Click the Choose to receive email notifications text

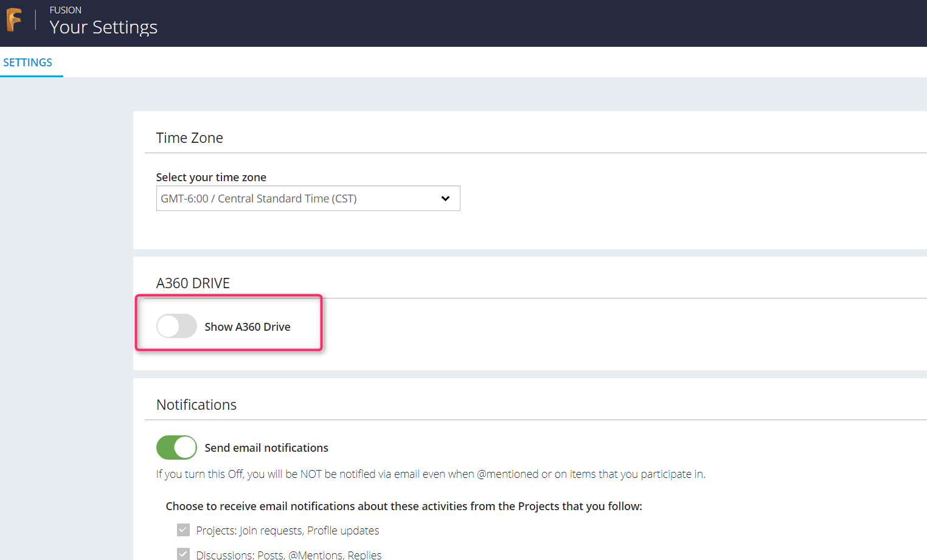pos(404,506)
